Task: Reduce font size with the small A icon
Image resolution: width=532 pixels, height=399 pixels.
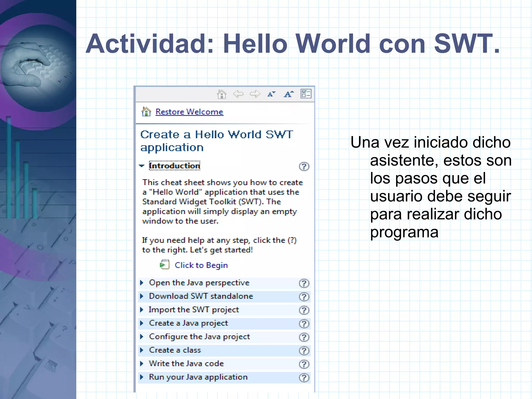Action: pos(271,94)
